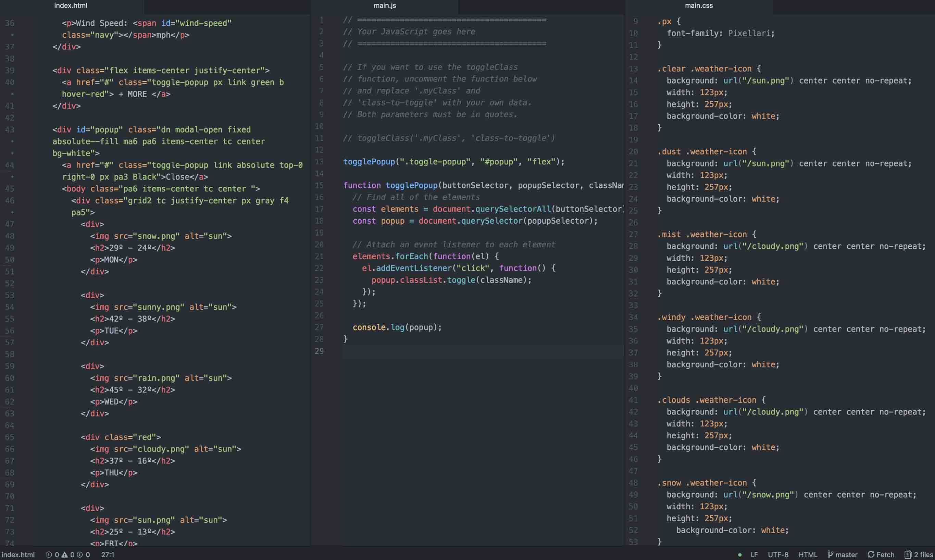Click the .snow .weather-icon selector in main.css
Viewport: 935px width, 560px height.
702,483
